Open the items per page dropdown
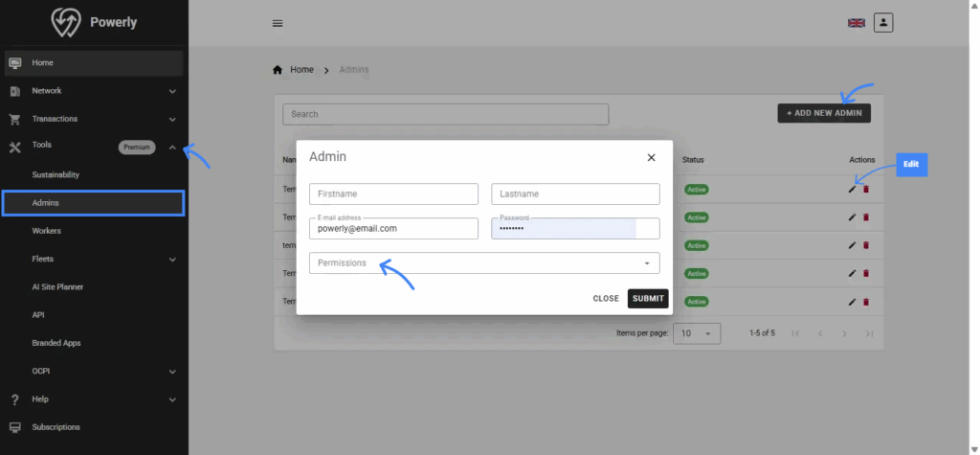Screen dimensions: 980x455 (696, 333)
